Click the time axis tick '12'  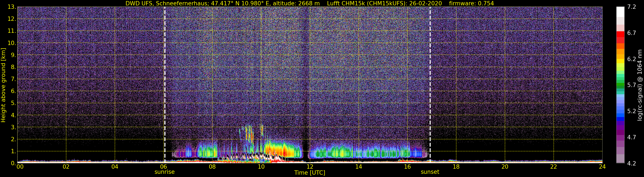310,167
